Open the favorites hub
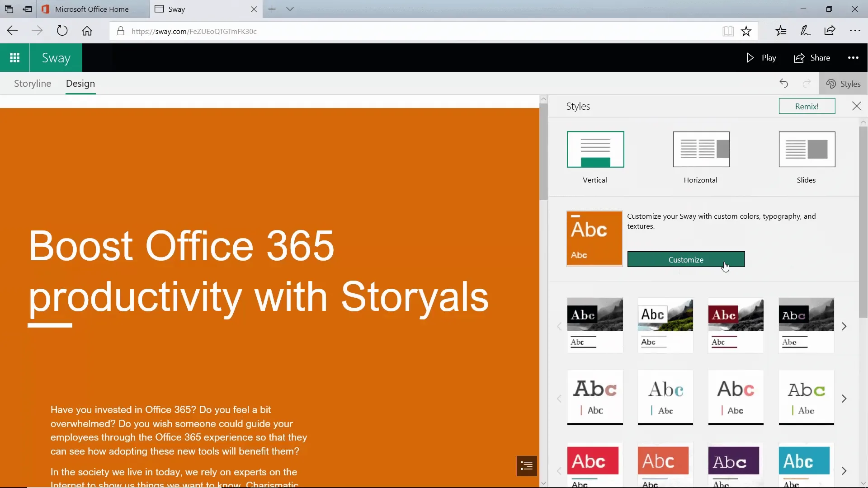This screenshot has width=868, height=488. point(781,31)
